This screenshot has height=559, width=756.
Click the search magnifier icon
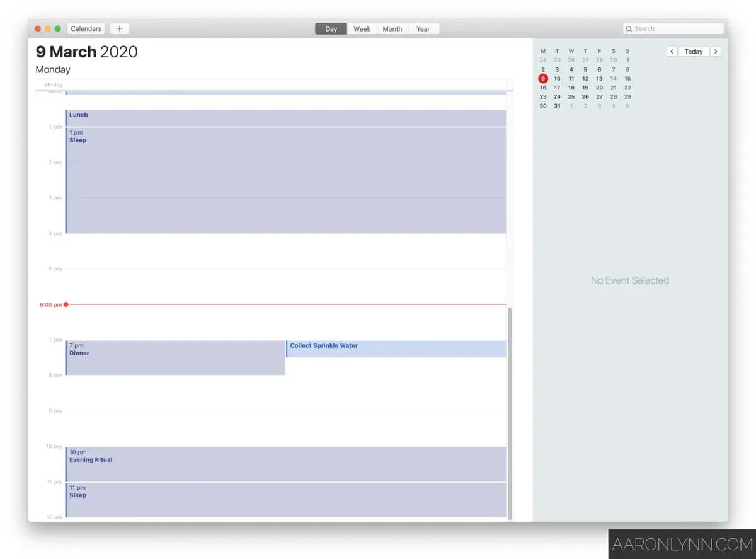[628, 28]
